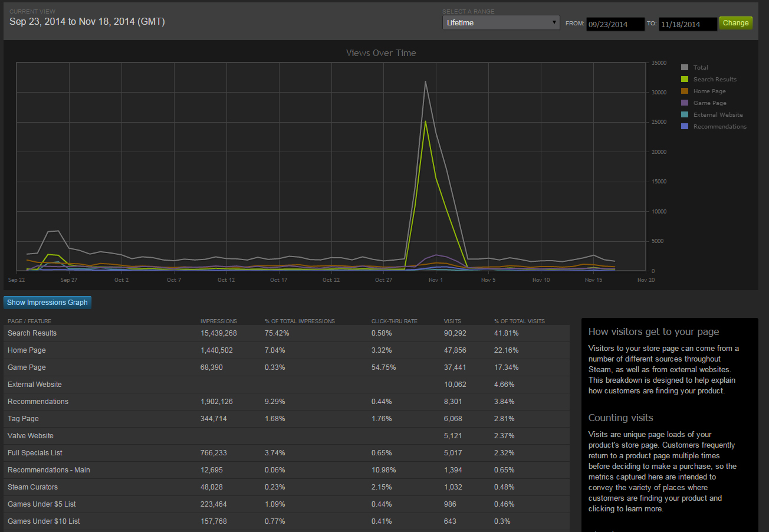769x532 pixels.
Task: Click the Views Over Time chart title
Action: click(x=381, y=53)
